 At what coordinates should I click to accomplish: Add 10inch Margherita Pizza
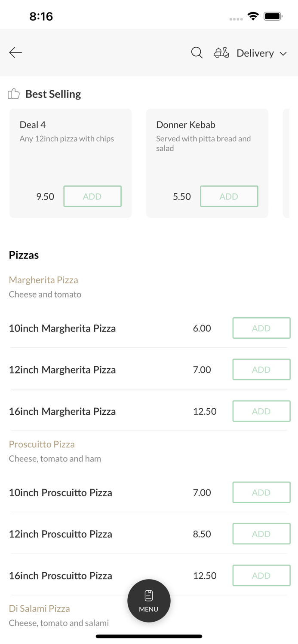click(x=261, y=328)
